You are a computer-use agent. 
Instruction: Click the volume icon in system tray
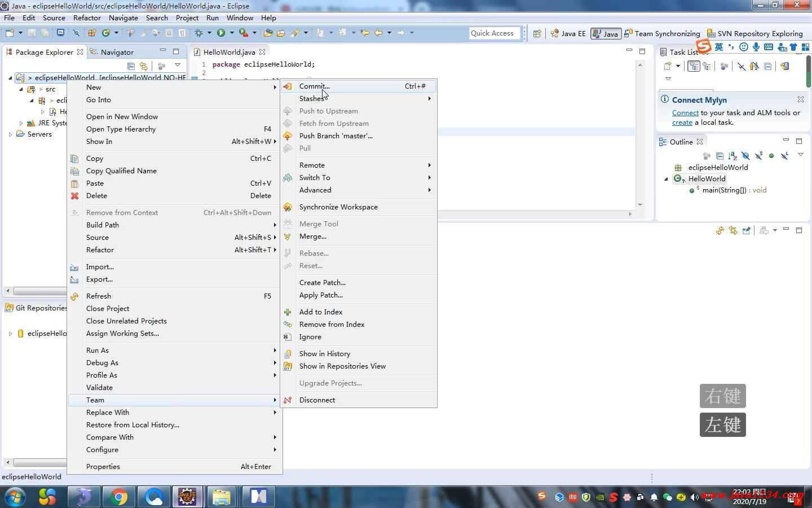[x=694, y=497]
